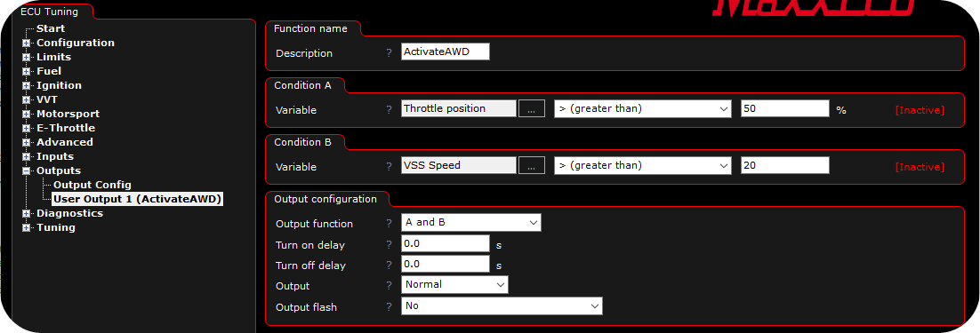
Task: Show help for Turn on delay
Action: pyautogui.click(x=389, y=244)
